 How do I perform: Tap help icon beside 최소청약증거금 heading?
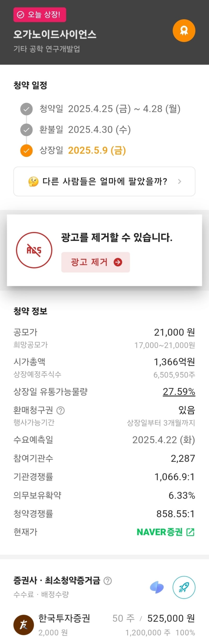pyautogui.click(x=108, y=581)
